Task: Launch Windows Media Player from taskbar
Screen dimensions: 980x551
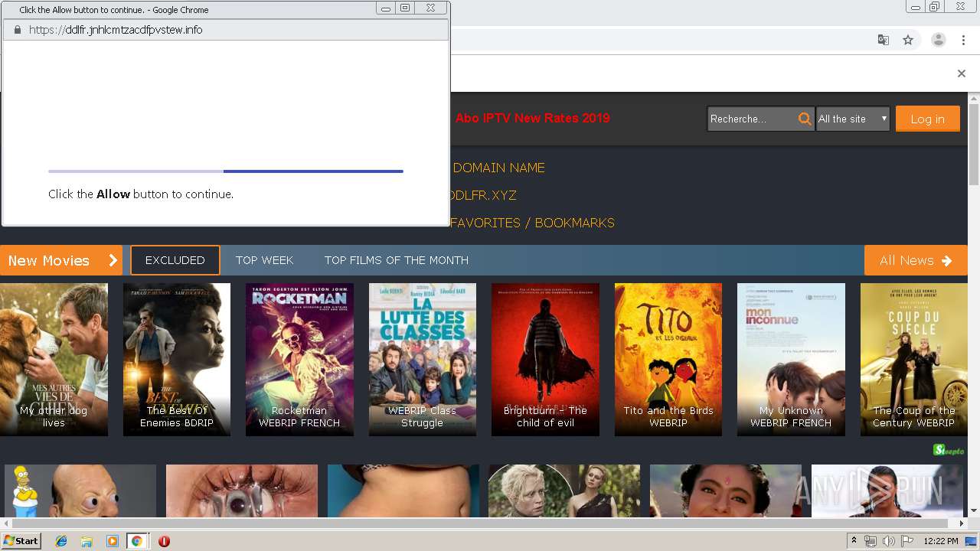Action: 113,541
